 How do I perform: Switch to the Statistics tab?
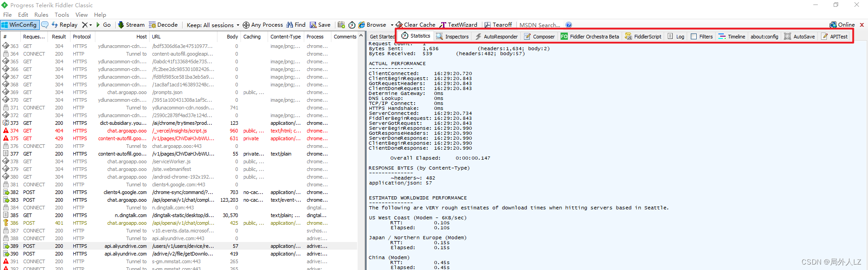(x=416, y=36)
